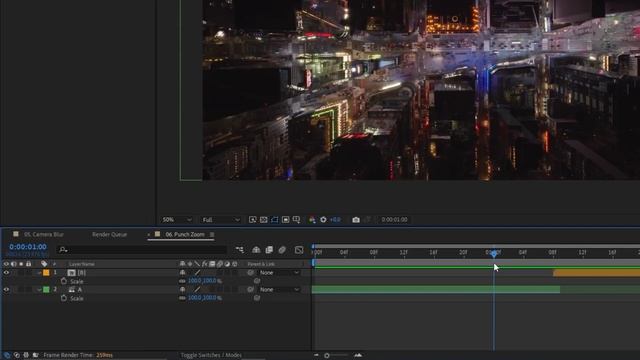Open grid and guide options icon
The width and height of the screenshot is (640, 360).
(297, 220)
